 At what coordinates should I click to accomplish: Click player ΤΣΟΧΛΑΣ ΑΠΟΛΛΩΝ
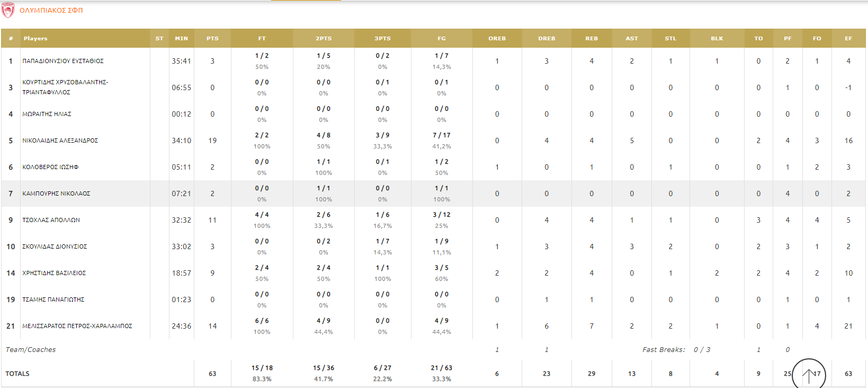pyautogui.click(x=51, y=220)
